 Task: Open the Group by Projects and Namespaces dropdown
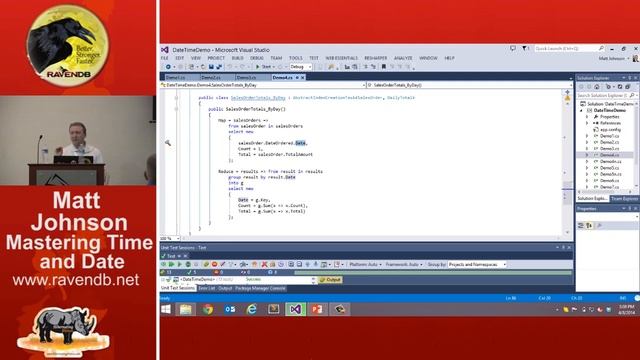[x=477, y=264]
